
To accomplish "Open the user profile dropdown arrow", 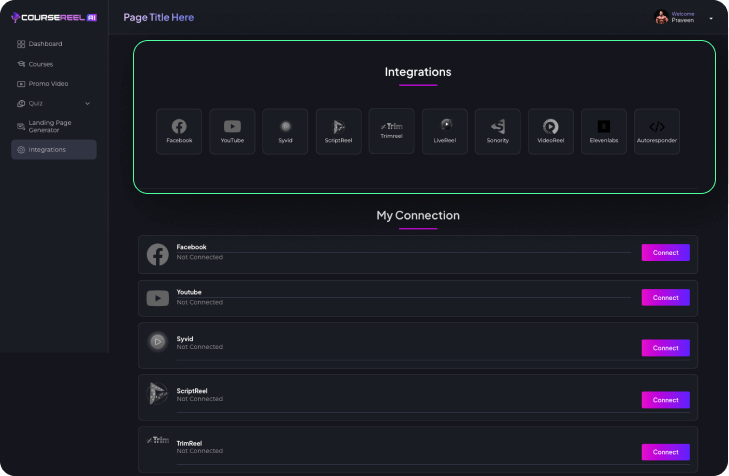I will click(711, 18).
